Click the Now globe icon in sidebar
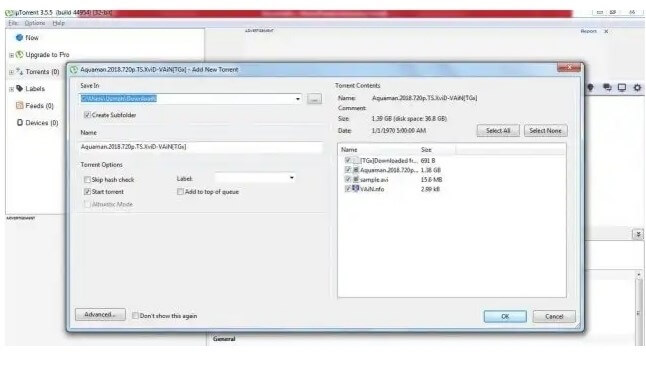 pos(19,37)
